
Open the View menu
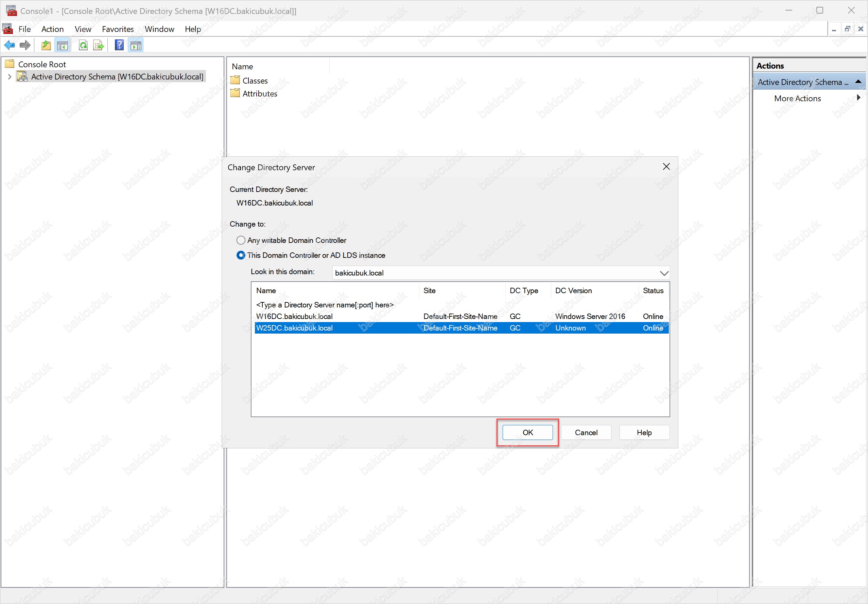83,29
